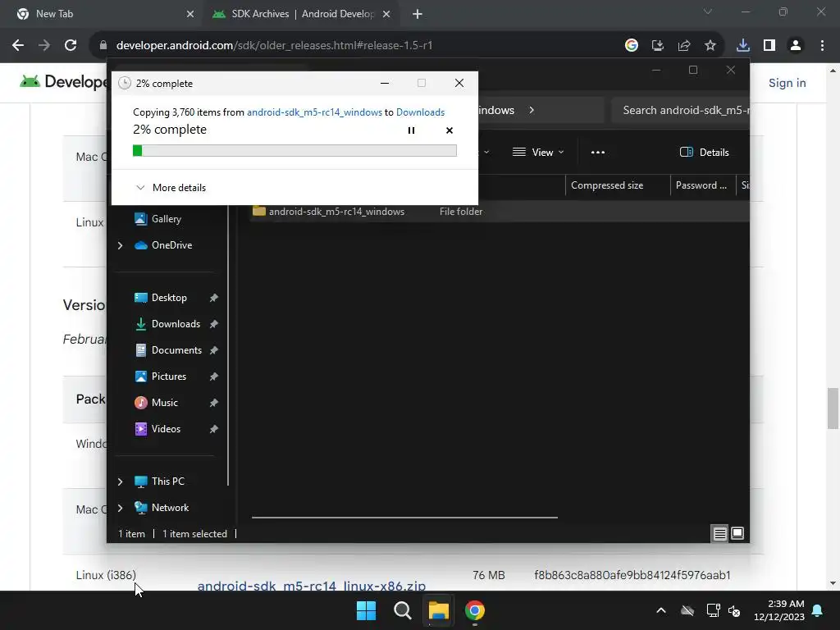The width and height of the screenshot is (840, 630).
Task: Select the android-sdk_m5-rc14_windows folder row
Action: (x=500, y=211)
